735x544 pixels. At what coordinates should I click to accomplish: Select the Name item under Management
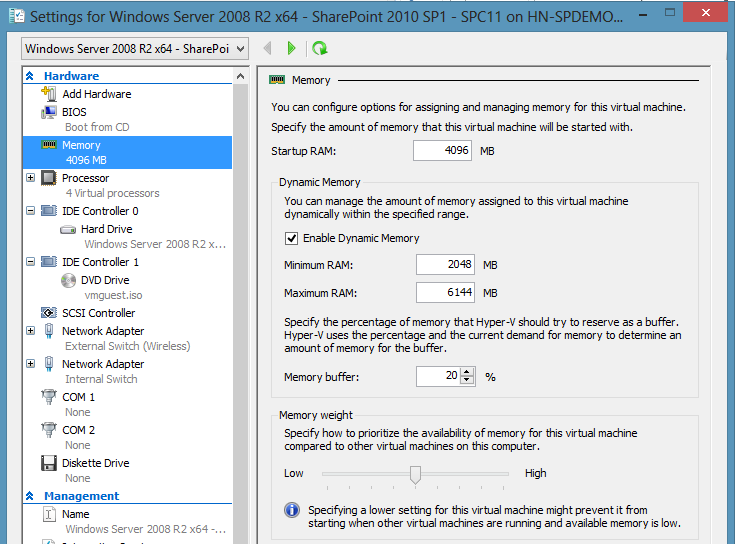(x=75, y=514)
